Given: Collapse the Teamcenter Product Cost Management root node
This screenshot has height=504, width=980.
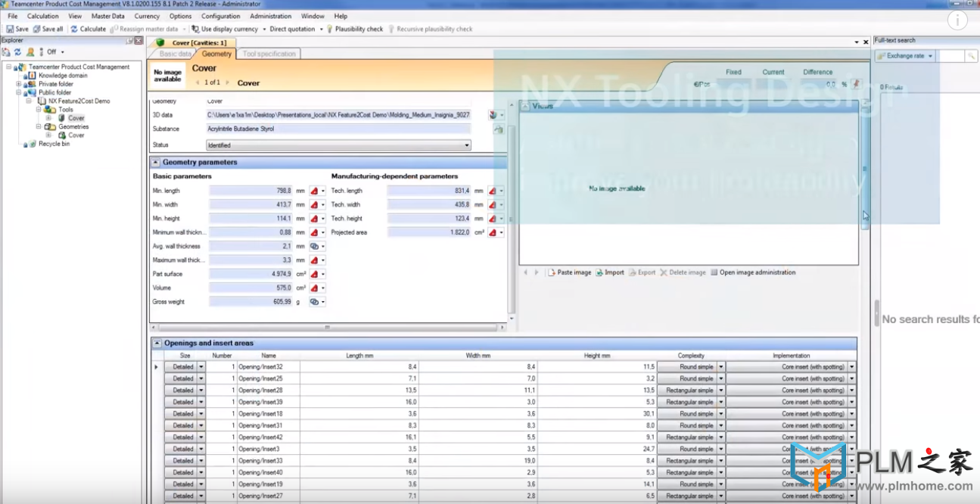Looking at the screenshot, I should (x=9, y=67).
